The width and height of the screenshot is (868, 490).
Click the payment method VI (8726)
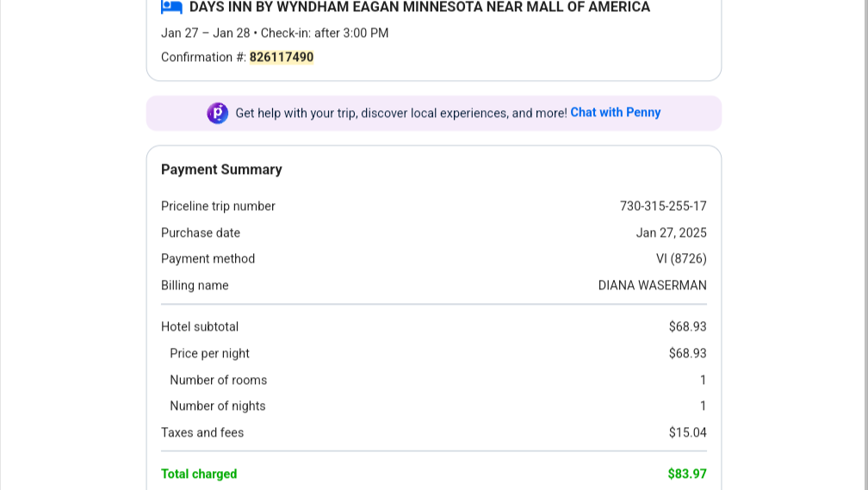pos(681,258)
